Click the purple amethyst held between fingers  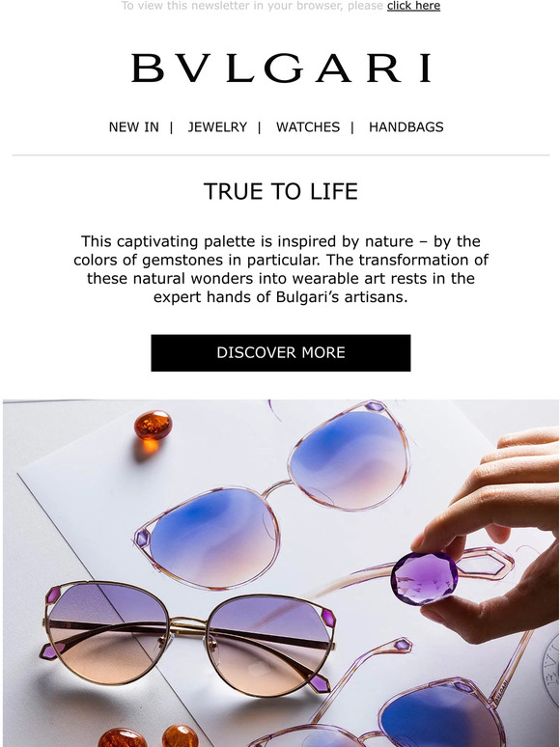pos(424,578)
